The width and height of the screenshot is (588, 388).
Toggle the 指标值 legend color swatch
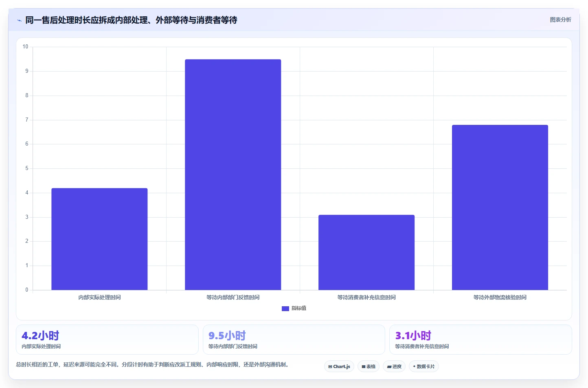click(285, 309)
